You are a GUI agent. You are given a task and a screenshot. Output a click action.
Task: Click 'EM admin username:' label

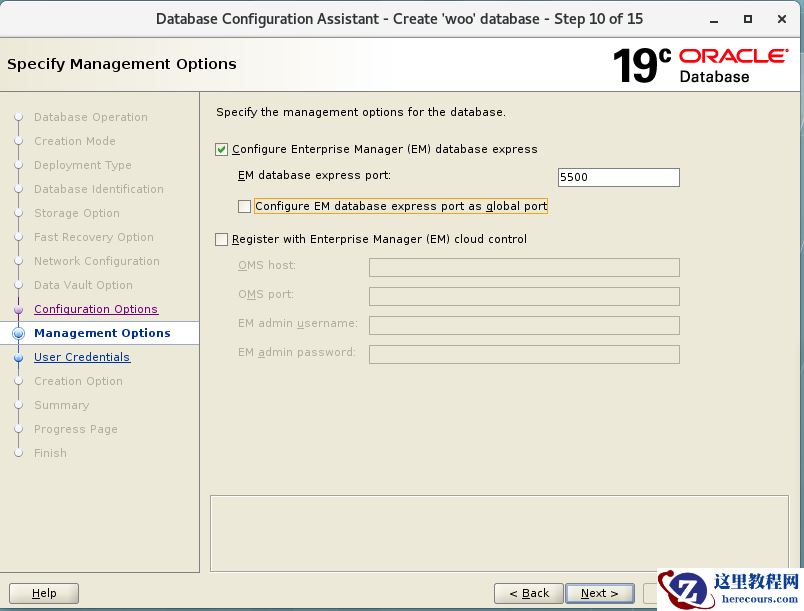[298, 323]
